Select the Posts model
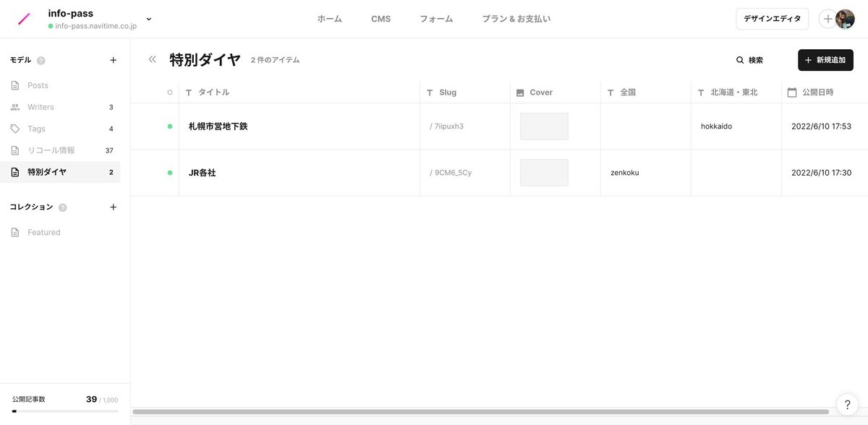 [x=60, y=85]
